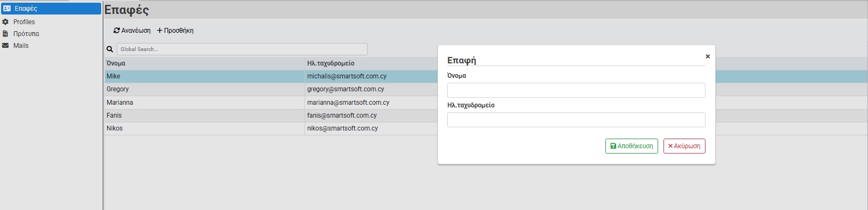This screenshot has height=210, width=868.
Task: Select the Fanis row name
Action: [x=114, y=115]
